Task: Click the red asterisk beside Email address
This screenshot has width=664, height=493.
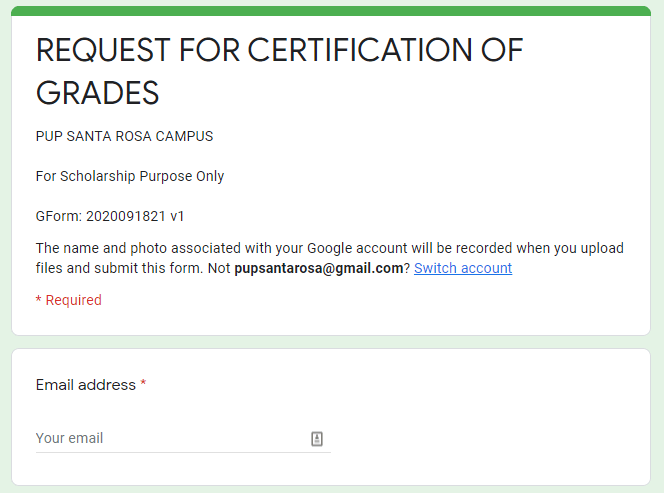Action: pos(143,385)
